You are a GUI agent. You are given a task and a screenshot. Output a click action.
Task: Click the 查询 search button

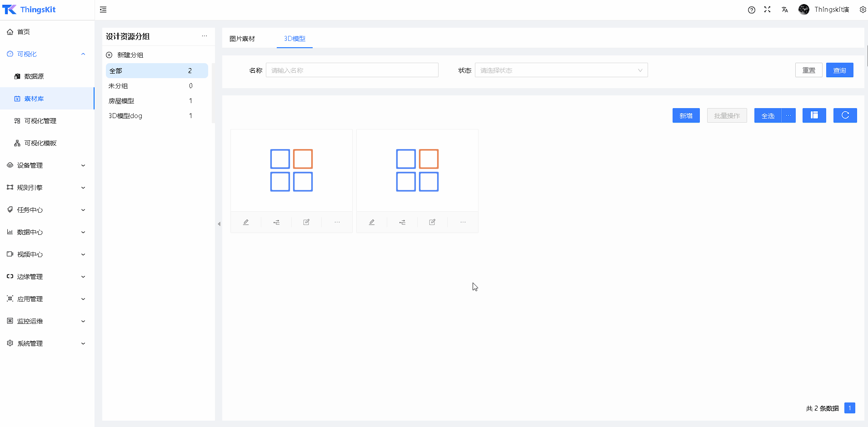pyautogui.click(x=839, y=70)
